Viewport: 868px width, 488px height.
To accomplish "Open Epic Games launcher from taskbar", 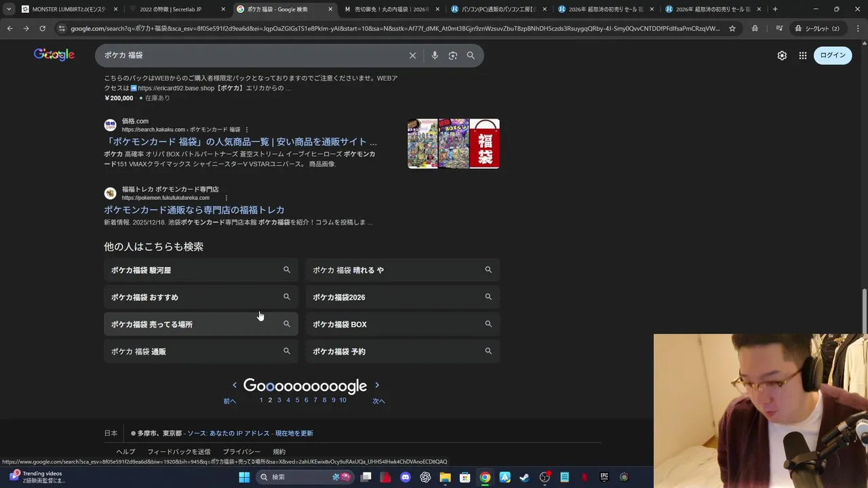I will (604, 477).
